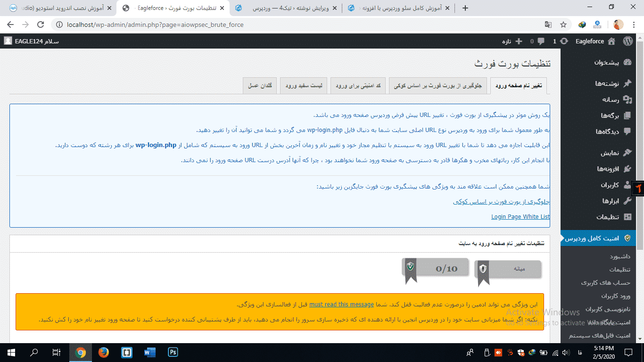Switch to لیست سفید ورود tab

[304, 86]
